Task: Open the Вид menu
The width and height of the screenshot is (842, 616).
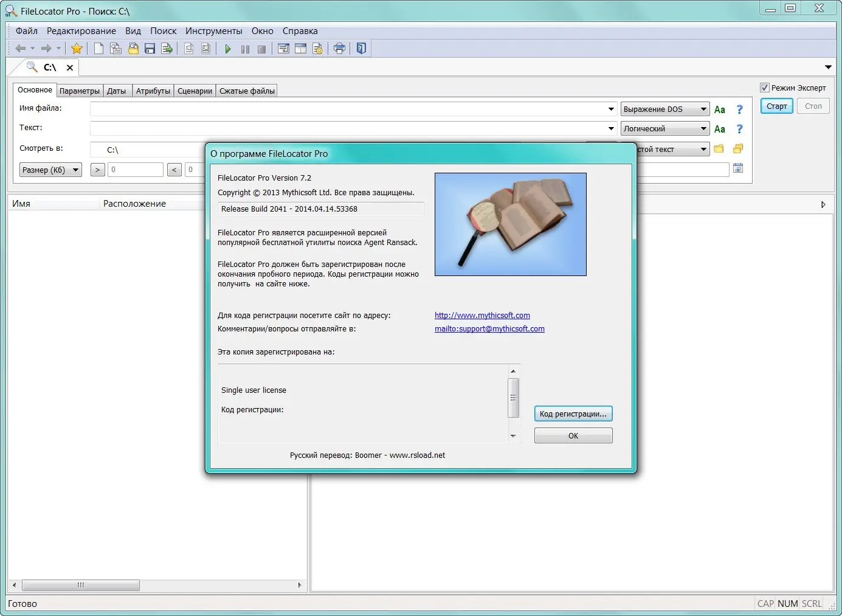Action: [x=133, y=31]
